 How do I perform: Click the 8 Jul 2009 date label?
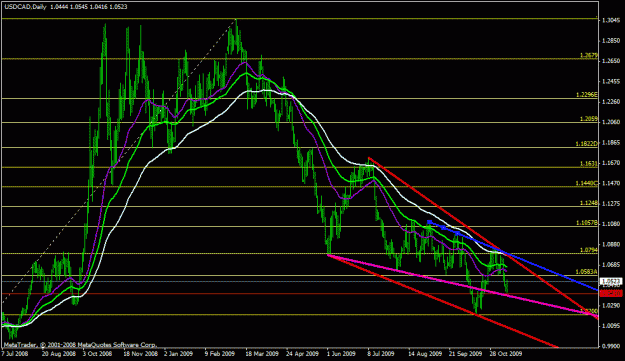click(x=381, y=353)
